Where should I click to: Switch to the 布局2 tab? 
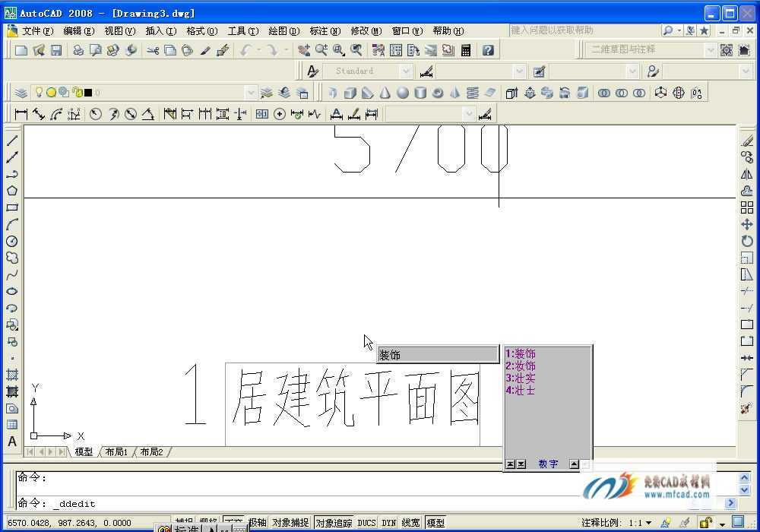(152, 452)
